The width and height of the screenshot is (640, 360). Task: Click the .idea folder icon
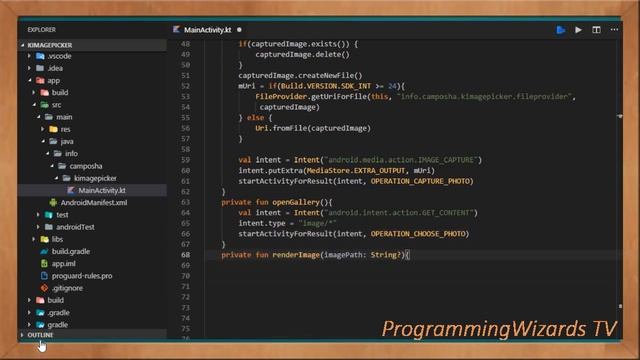(x=40, y=68)
